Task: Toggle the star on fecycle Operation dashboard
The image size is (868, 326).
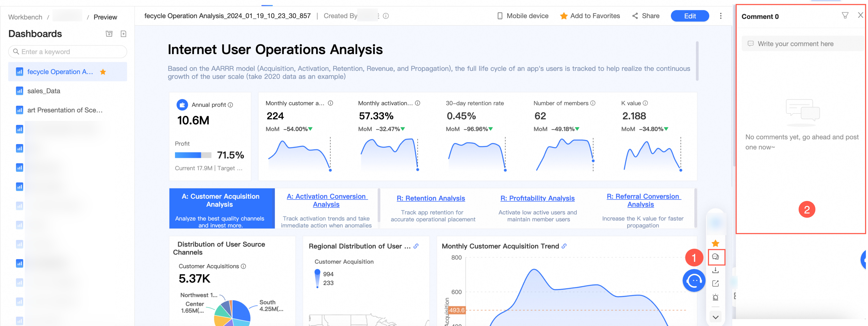Action: pos(103,72)
